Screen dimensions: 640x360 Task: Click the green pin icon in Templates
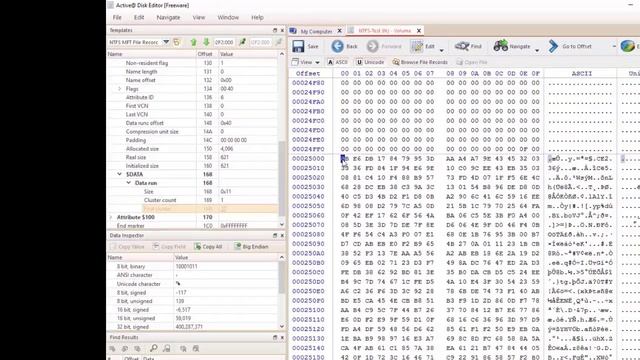[x=242, y=42]
